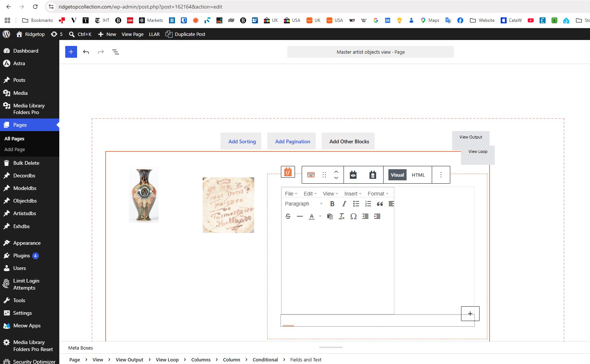This screenshot has height=364, width=590.
Task: Click the Add Page submenu link
Action: click(x=14, y=149)
